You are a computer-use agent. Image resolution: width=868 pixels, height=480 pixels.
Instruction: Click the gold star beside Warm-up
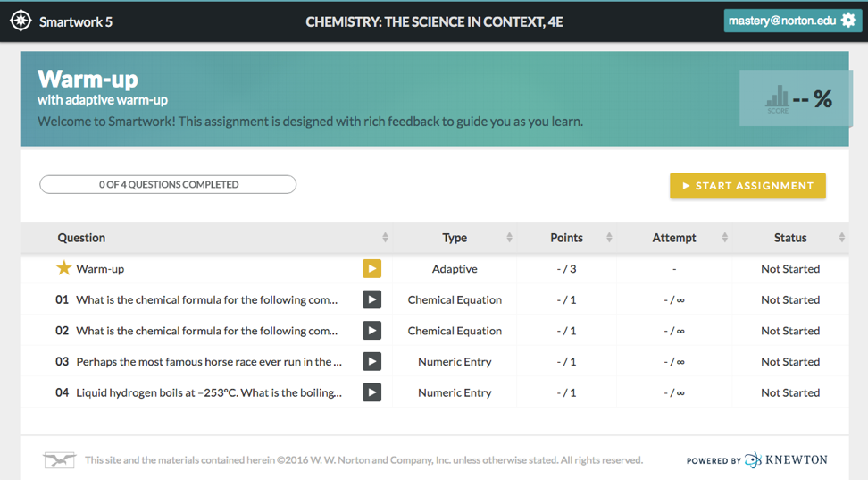(63, 268)
